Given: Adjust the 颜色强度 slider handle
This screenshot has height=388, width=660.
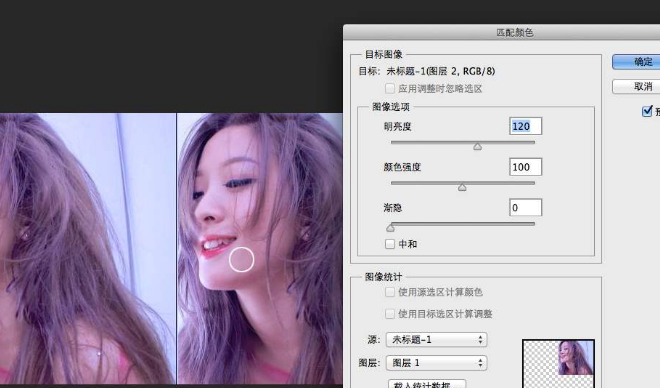Looking at the screenshot, I should 462,187.
